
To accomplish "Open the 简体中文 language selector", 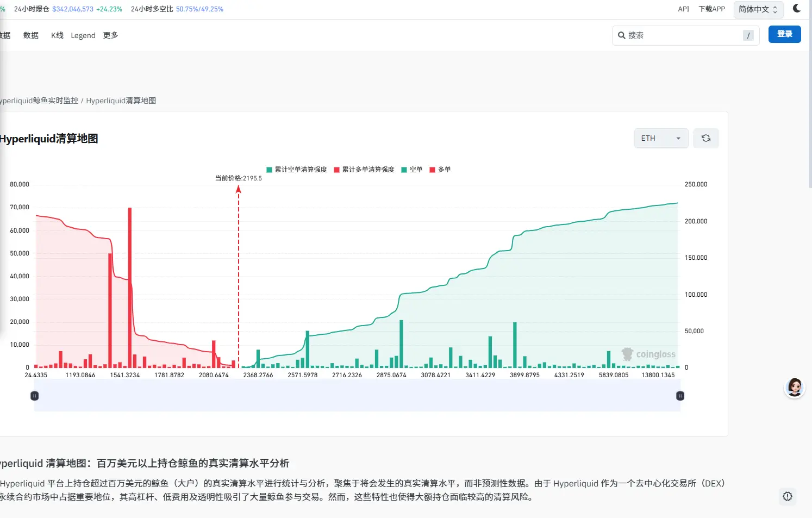I will (x=758, y=9).
